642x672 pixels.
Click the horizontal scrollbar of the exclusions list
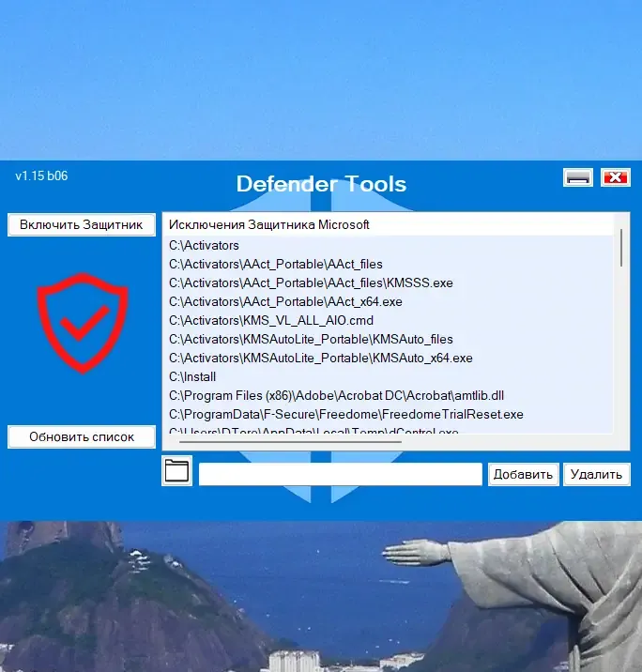point(290,441)
